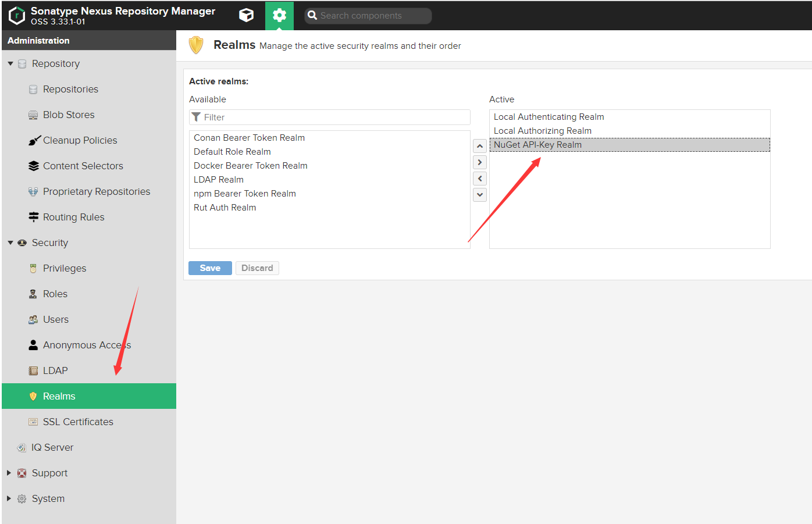Select NuGet API-Key Realm
The height and width of the screenshot is (524, 812).
(x=630, y=145)
